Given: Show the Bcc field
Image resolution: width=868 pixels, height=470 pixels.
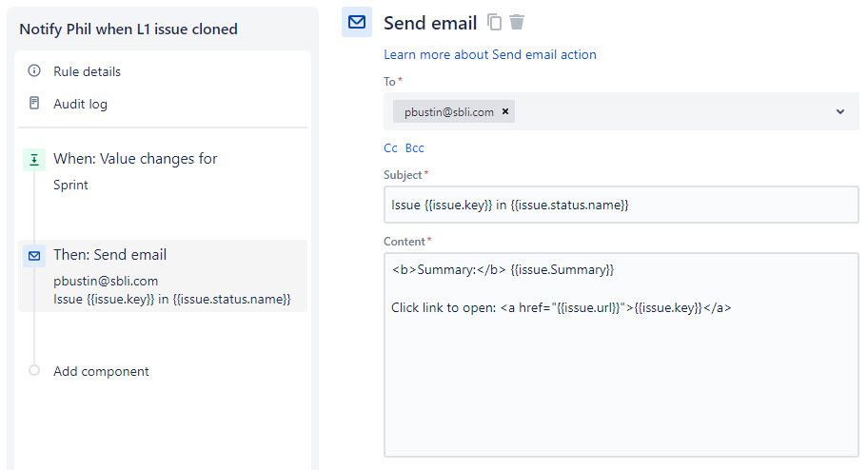Looking at the screenshot, I should (x=414, y=147).
